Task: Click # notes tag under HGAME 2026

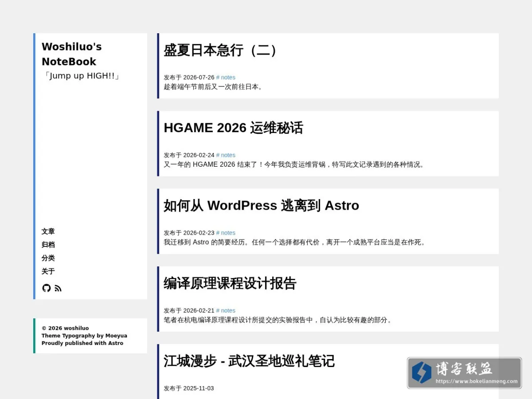Action: tap(226, 155)
